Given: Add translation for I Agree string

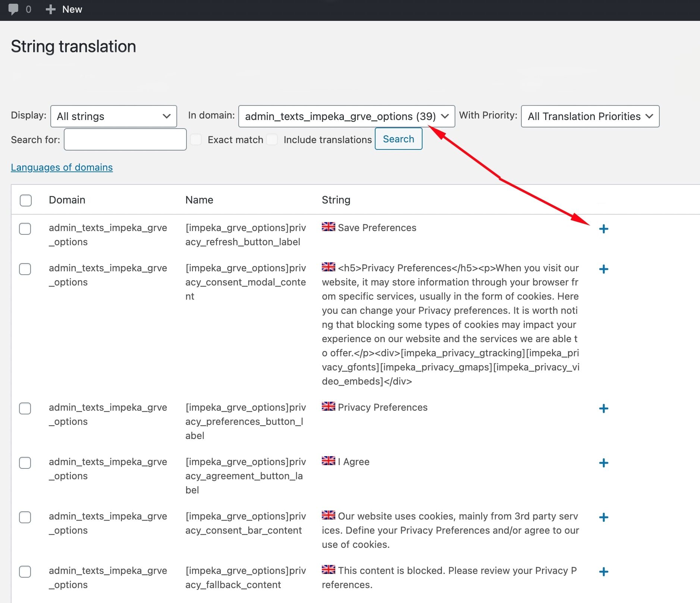Looking at the screenshot, I should click(603, 463).
